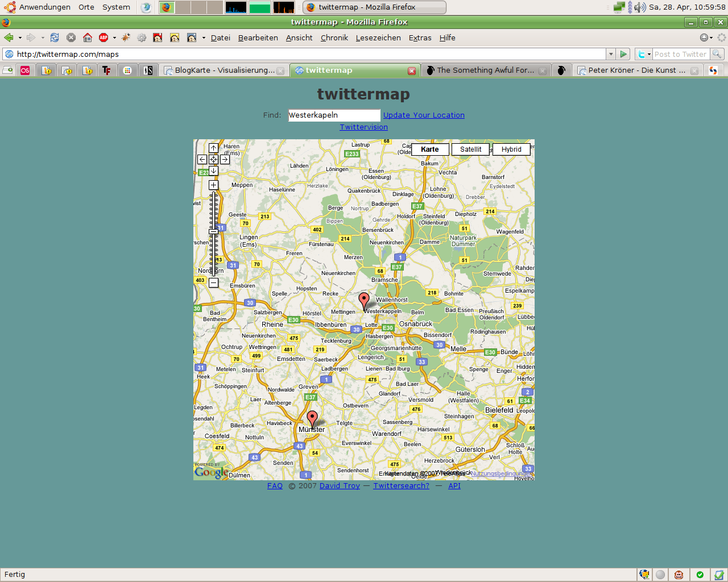Expand the toolbar avatar icons dropdown arrow
Screen dimensions: 728x582
coord(204,38)
